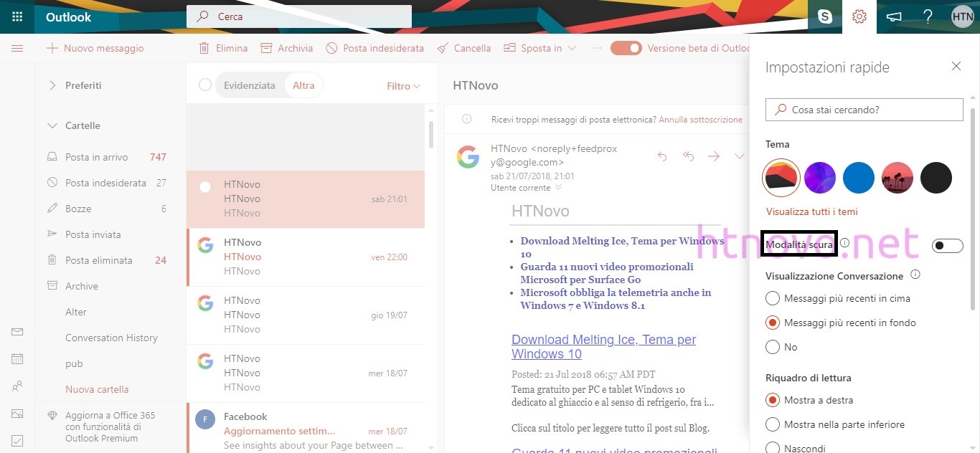
Task: Click Visualizza tutti i temi link
Action: (811, 211)
